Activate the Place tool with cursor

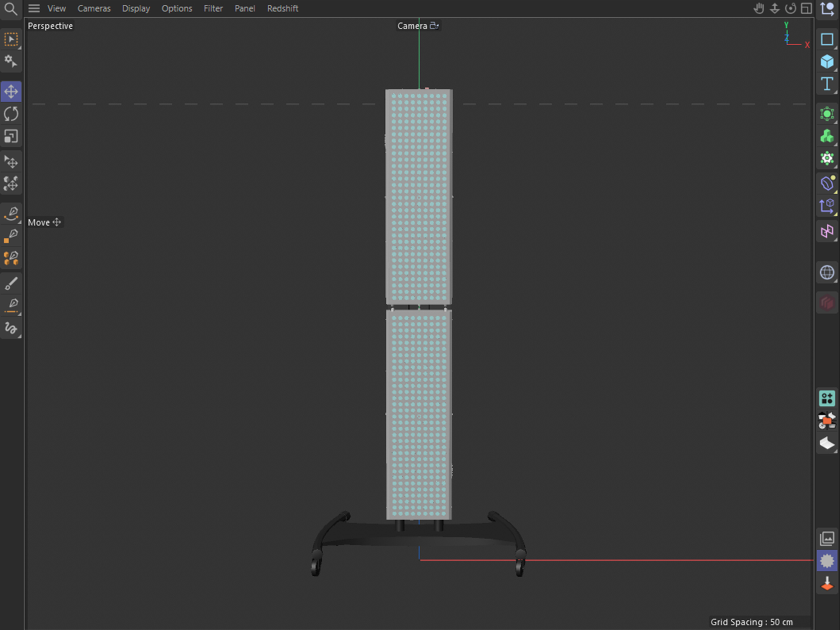point(11,162)
